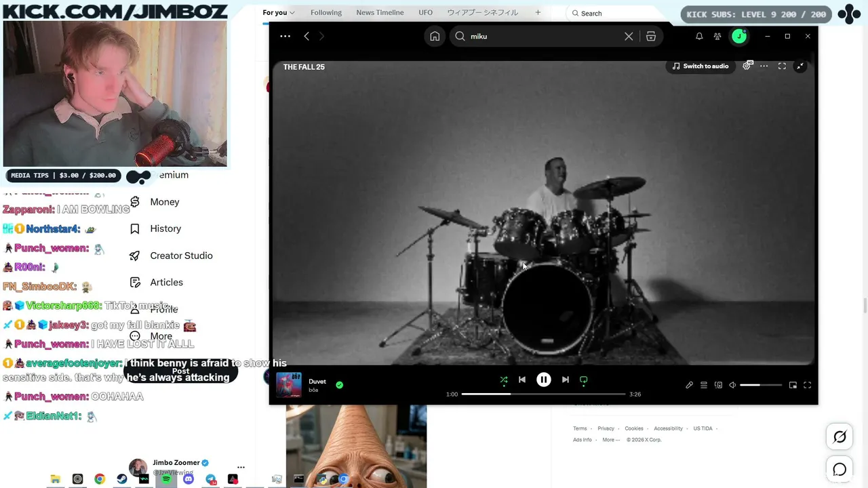Switch to ウィアブー シネフィル tab on X
868x488 pixels.
[x=482, y=13]
